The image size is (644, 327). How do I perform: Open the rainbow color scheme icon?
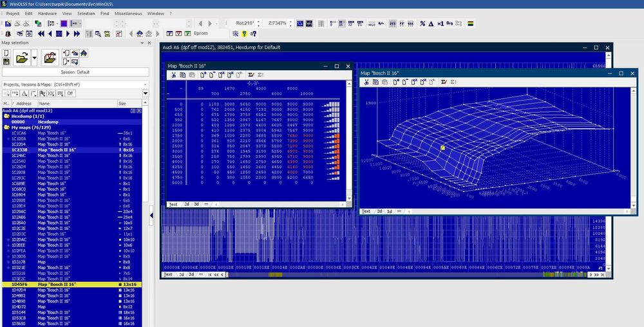[471, 24]
